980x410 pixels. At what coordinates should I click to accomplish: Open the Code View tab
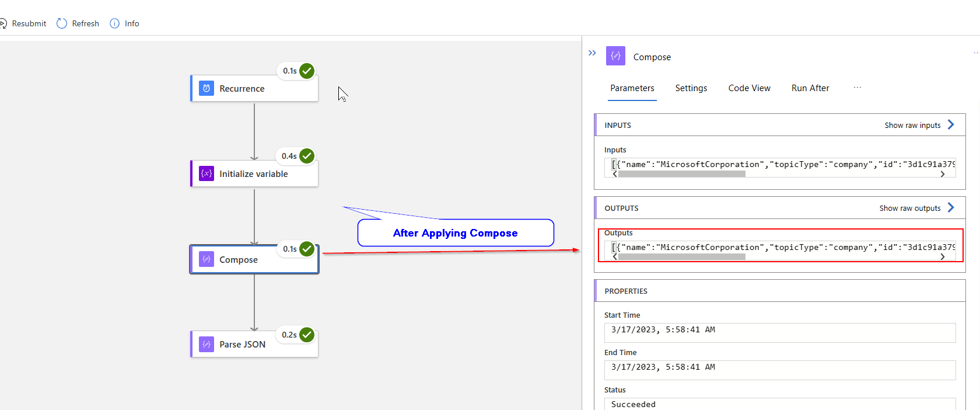[750, 88]
